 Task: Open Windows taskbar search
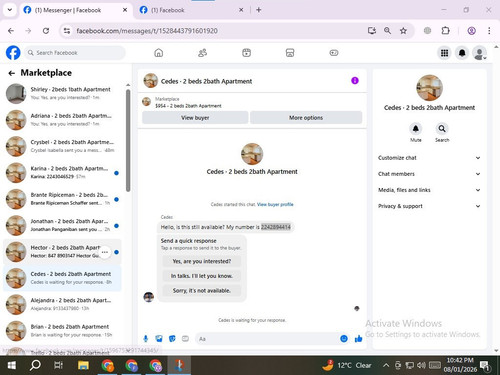(x=35, y=365)
